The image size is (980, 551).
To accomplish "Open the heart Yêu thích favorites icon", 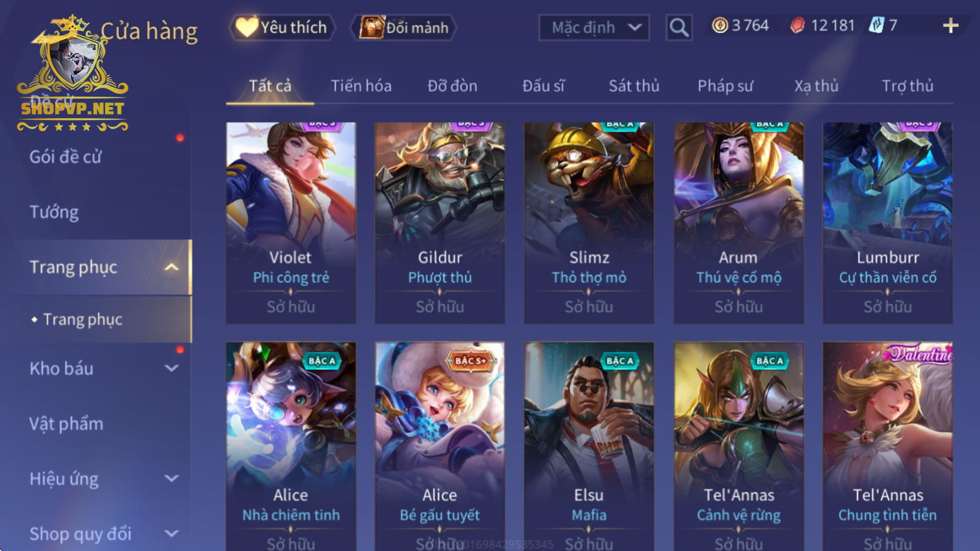I will (247, 27).
